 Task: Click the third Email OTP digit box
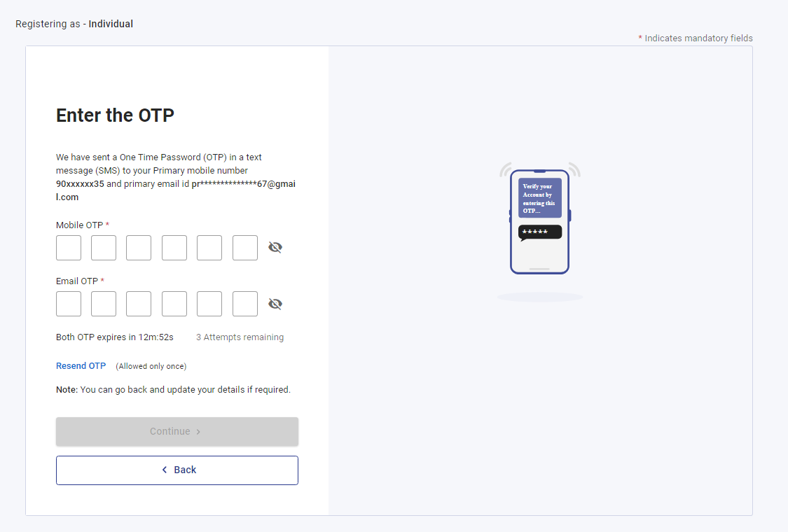tap(139, 304)
